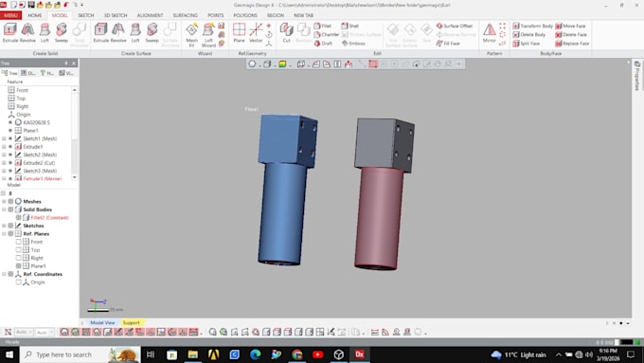Select the Surface Offset tool

point(455,26)
